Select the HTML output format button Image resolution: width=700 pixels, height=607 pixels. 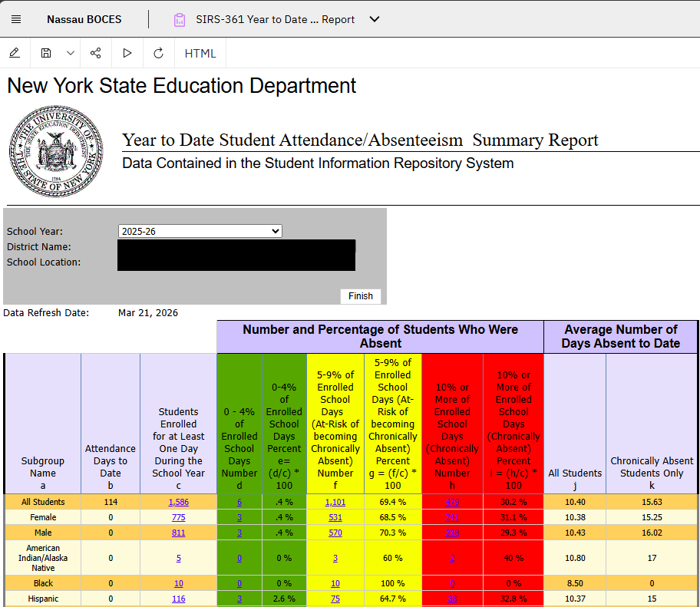[200, 53]
